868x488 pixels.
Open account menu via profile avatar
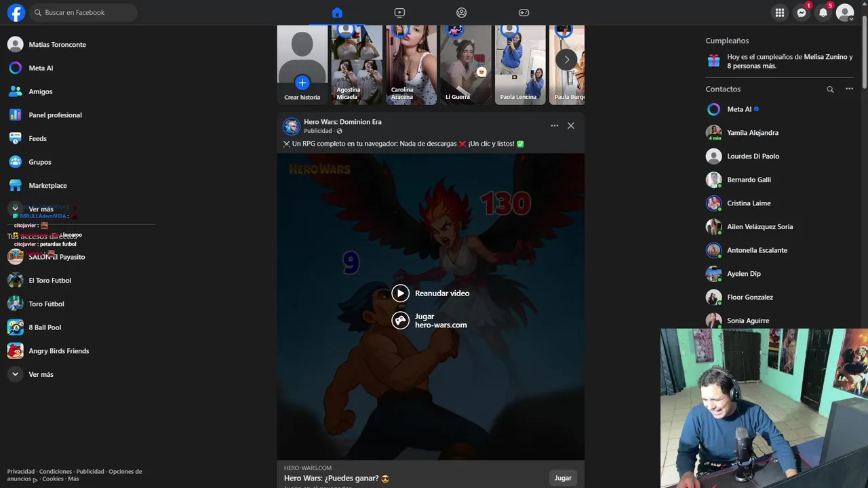point(845,12)
